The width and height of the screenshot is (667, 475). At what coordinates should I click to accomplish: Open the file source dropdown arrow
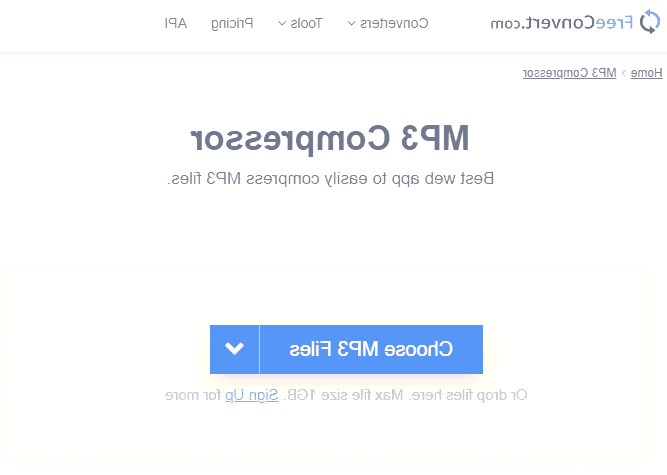coord(234,349)
